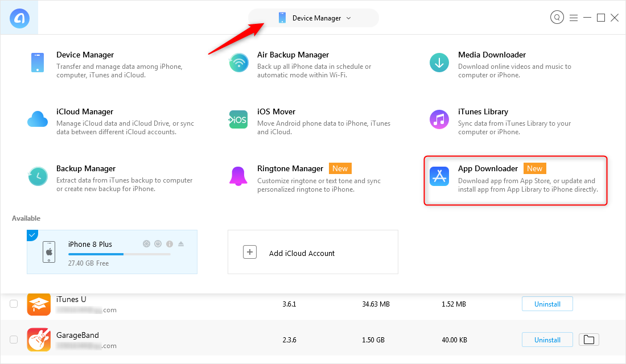Click the GarageBand app name
626x364 pixels.
[x=77, y=335]
